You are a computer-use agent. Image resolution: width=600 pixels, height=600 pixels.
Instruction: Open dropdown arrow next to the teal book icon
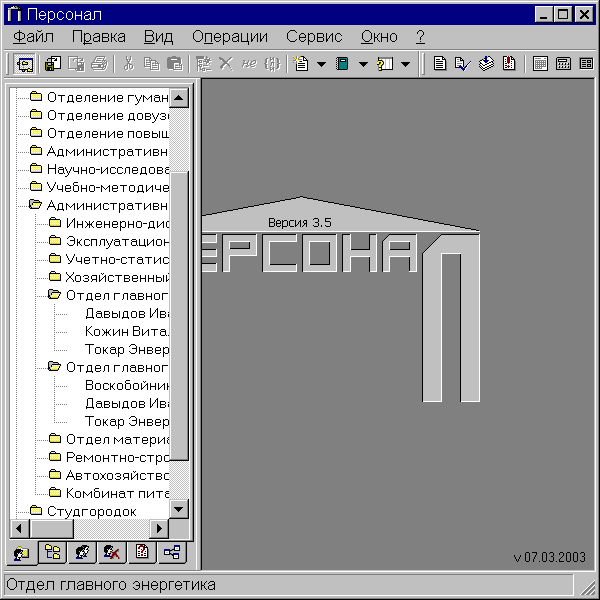pos(363,64)
